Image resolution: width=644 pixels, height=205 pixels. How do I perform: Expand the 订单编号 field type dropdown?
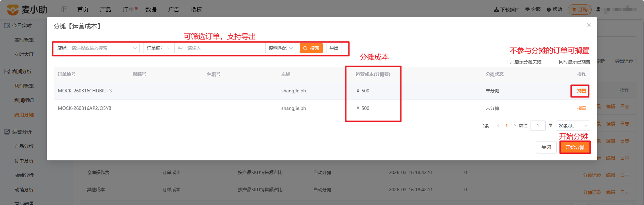pyautogui.click(x=159, y=48)
